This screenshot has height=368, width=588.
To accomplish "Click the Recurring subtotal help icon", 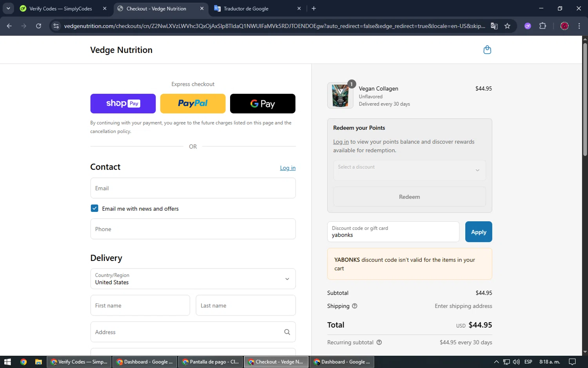I will [x=379, y=342].
